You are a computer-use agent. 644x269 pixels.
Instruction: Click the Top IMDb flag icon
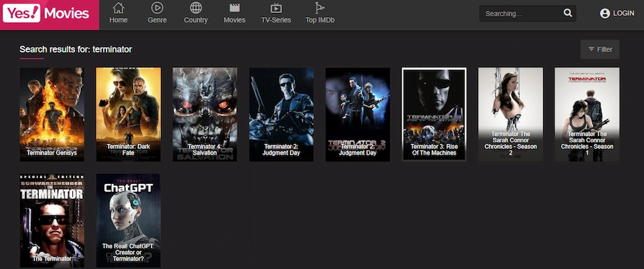coord(320,8)
